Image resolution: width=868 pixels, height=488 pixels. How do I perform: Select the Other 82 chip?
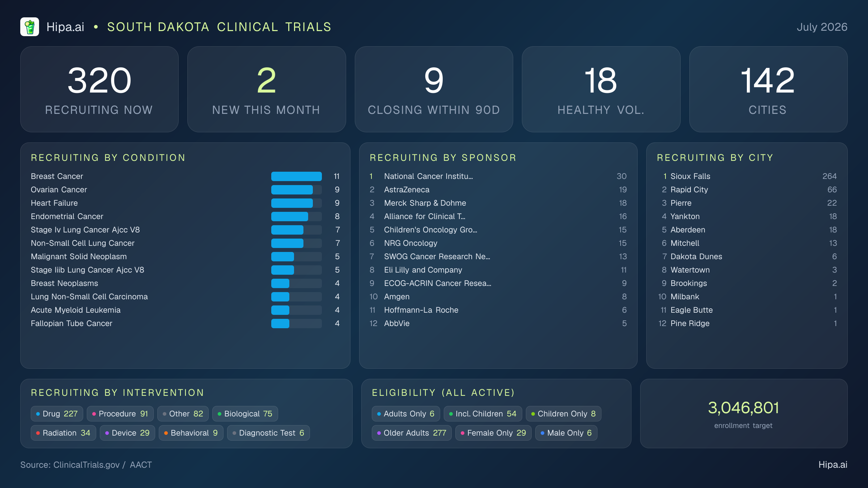[x=183, y=414]
